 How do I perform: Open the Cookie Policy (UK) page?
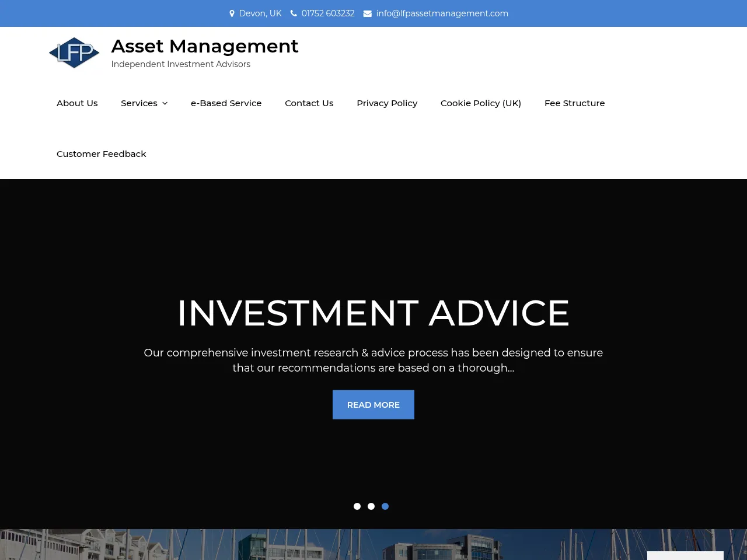[480, 103]
